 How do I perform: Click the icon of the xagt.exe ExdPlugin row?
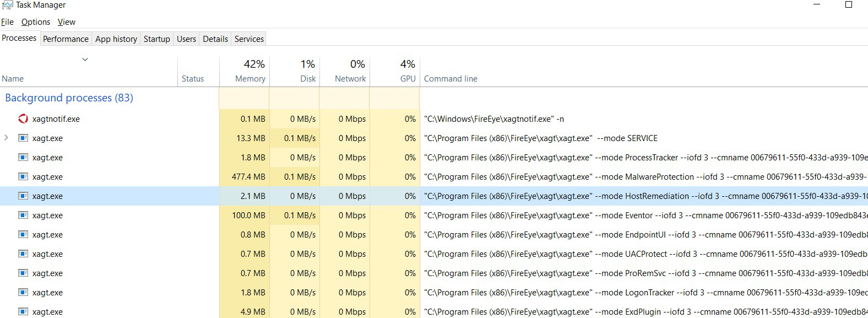click(23, 311)
